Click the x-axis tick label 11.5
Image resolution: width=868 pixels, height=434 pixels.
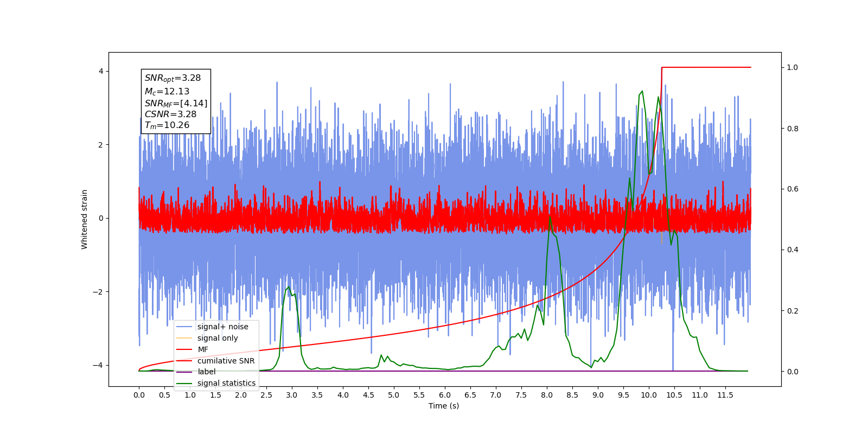pos(725,395)
